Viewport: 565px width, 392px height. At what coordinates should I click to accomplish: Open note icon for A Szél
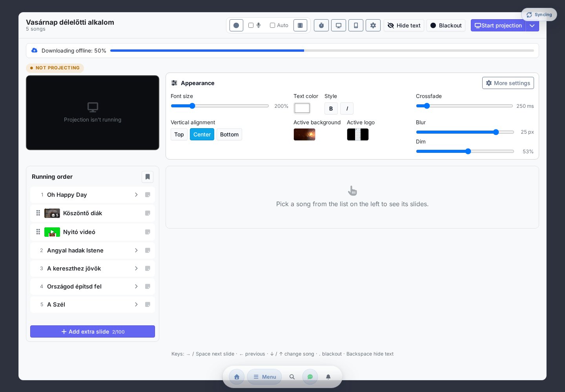click(148, 305)
